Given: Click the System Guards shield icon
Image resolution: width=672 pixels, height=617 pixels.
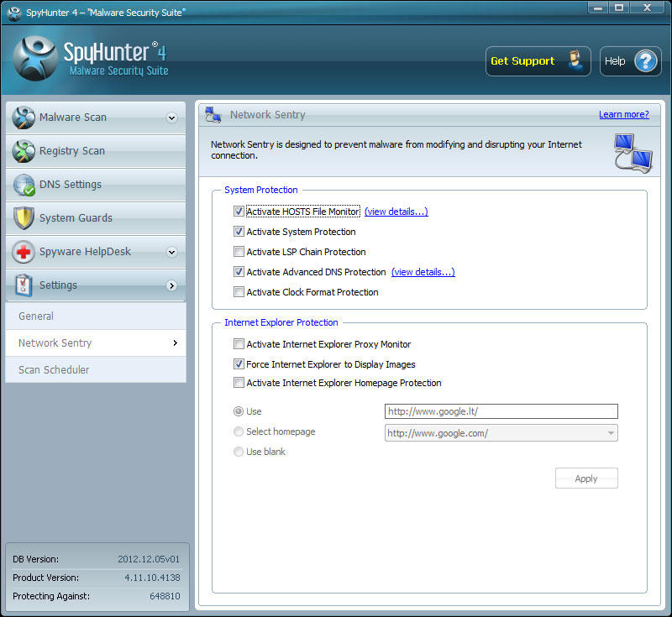Looking at the screenshot, I should pyautogui.click(x=24, y=218).
